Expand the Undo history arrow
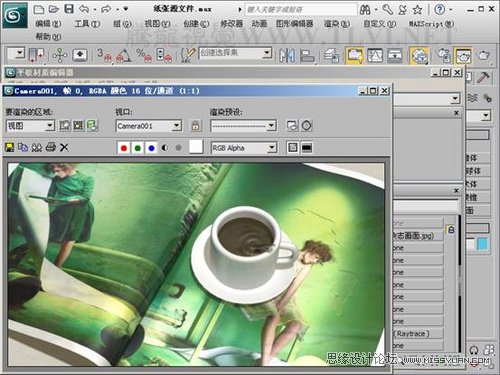The image size is (500, 375). 95,9
